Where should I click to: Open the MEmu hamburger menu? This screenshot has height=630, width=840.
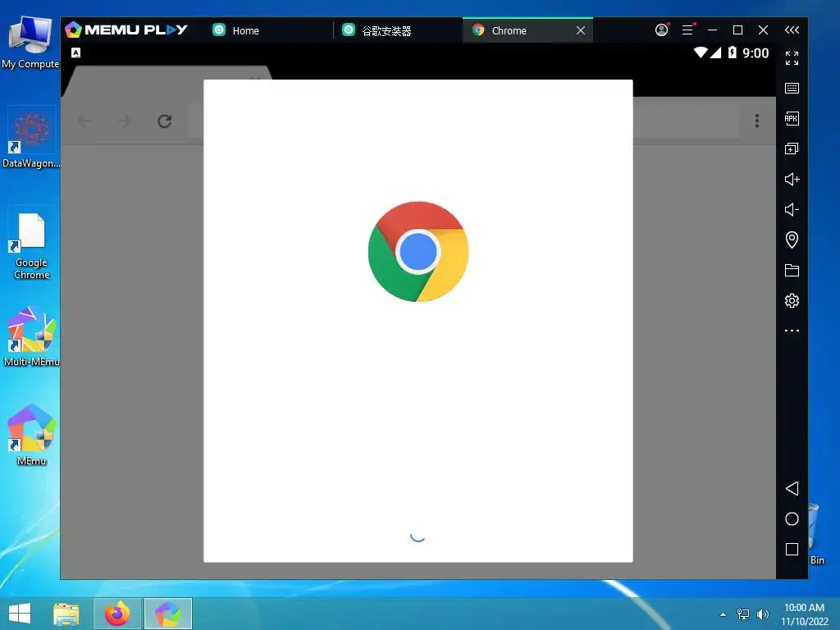click(x=688, y=30)
